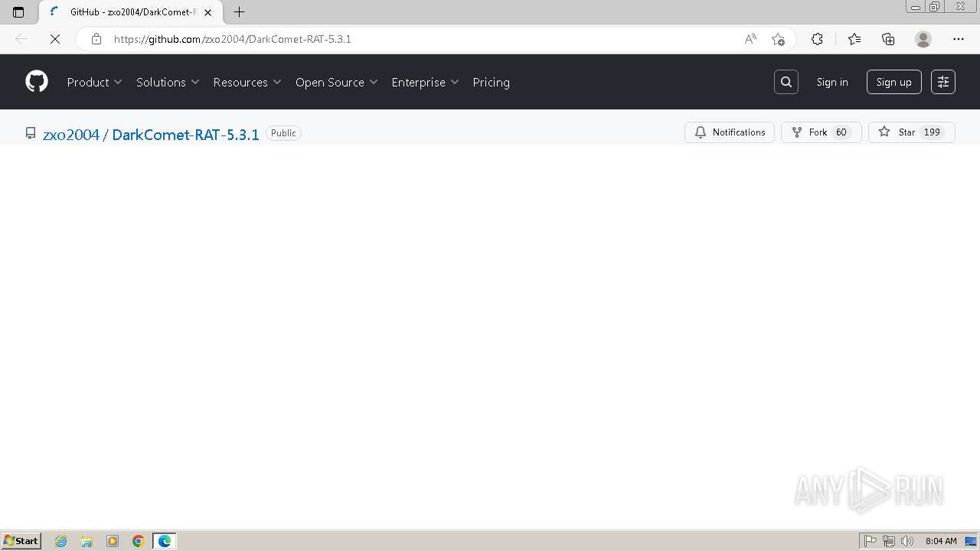Click the repository book icon
Image resolution: width=980 pixels, height=551 pixels.
(x=31, y=133)
